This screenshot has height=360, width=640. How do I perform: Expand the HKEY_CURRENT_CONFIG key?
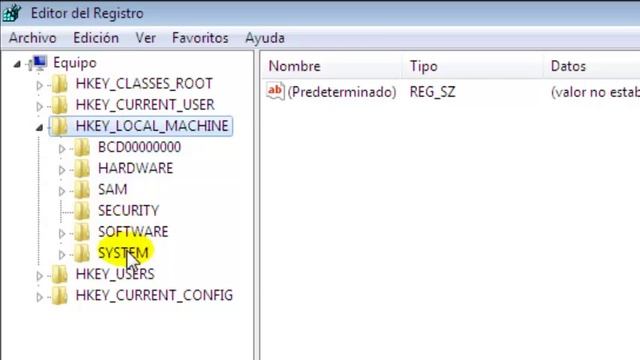39,298
